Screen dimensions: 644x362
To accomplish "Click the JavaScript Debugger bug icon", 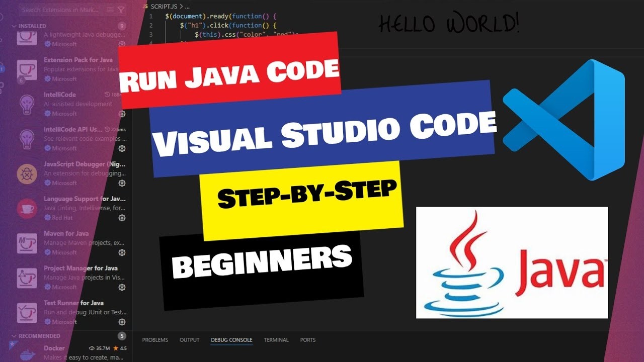I will click(x=27, y=174).
